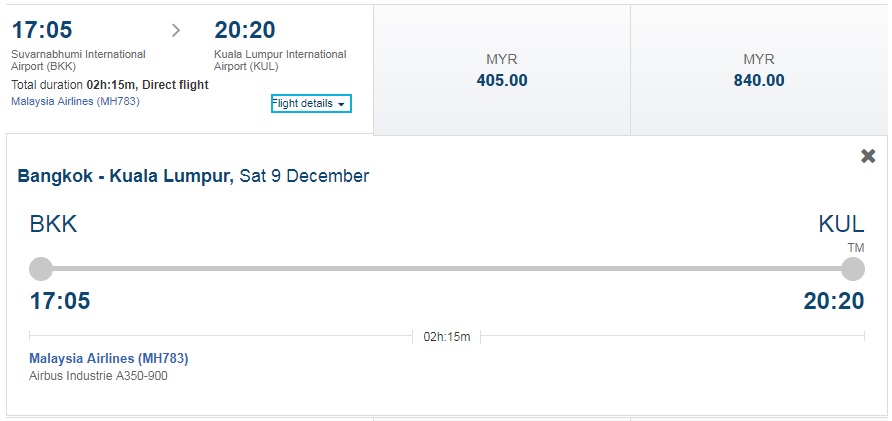Click the flight route progress line

point(447,269)
